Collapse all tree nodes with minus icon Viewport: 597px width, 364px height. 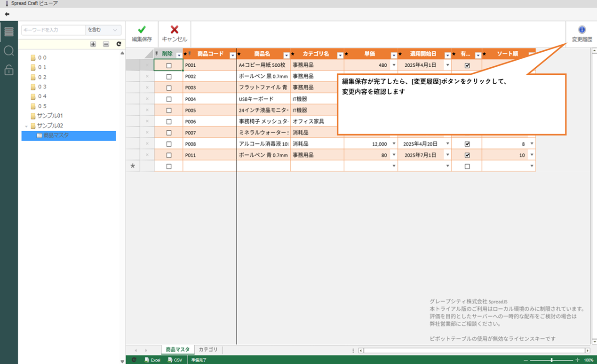tap(106, 44)
